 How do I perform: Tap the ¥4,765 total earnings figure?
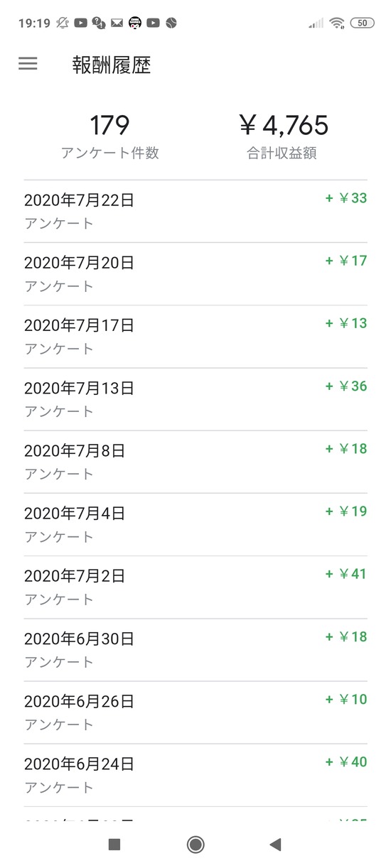point(283,126)
